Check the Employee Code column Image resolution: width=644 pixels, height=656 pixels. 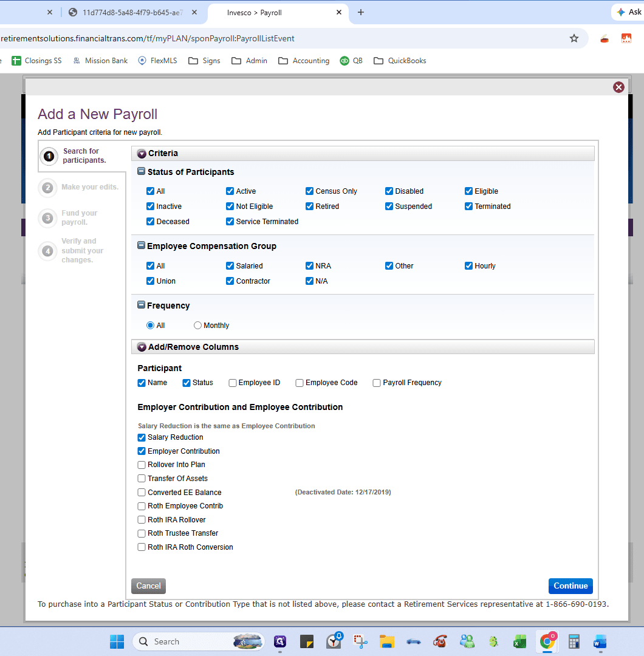299,383
